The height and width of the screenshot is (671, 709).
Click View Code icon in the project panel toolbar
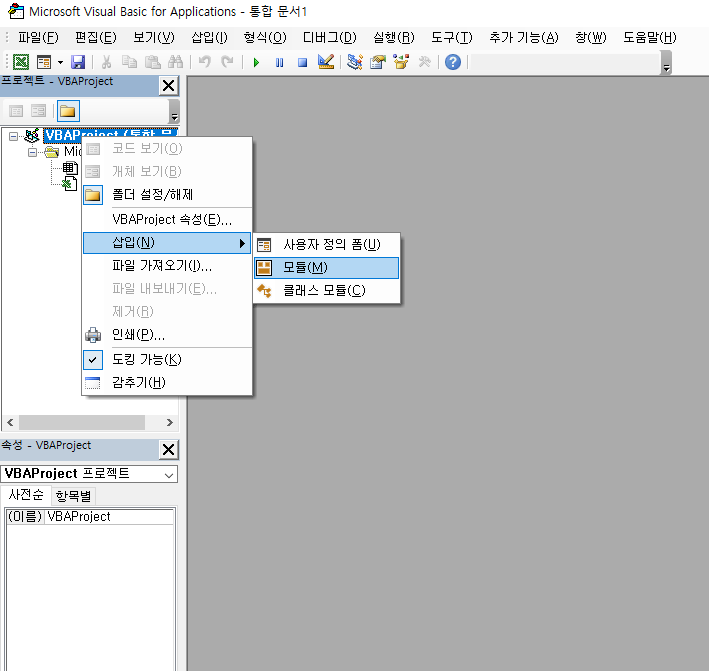(x=16, y=111)
